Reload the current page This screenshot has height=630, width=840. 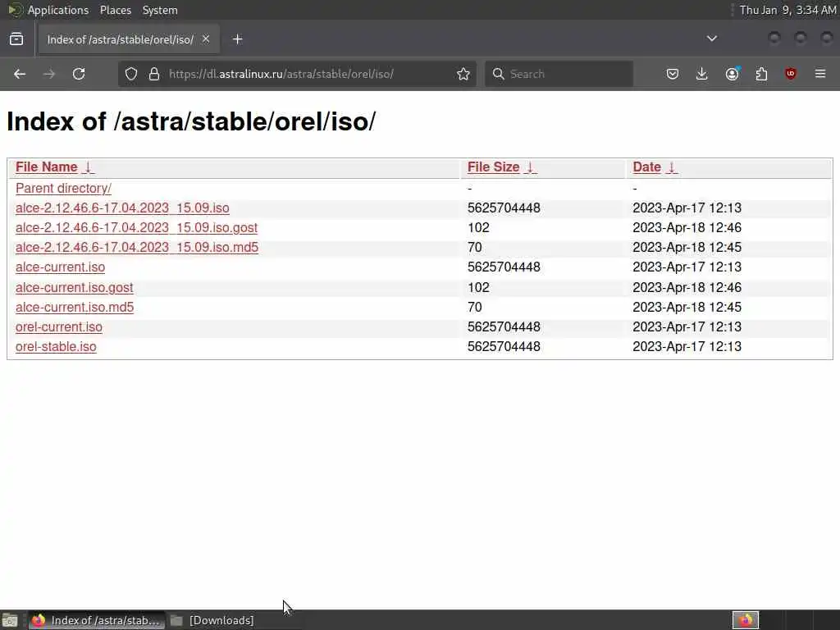[x=79, y=74]
